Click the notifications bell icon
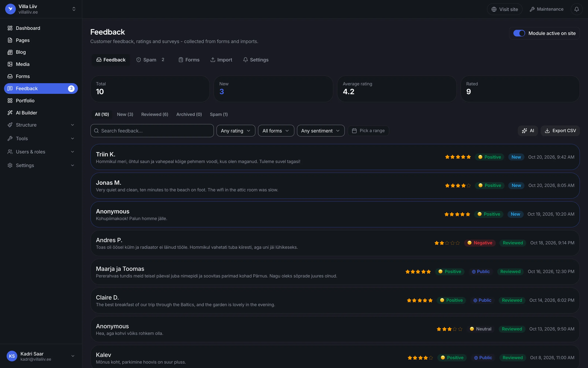The height and width of the screenshot is (368, 588). click(576, 9)
